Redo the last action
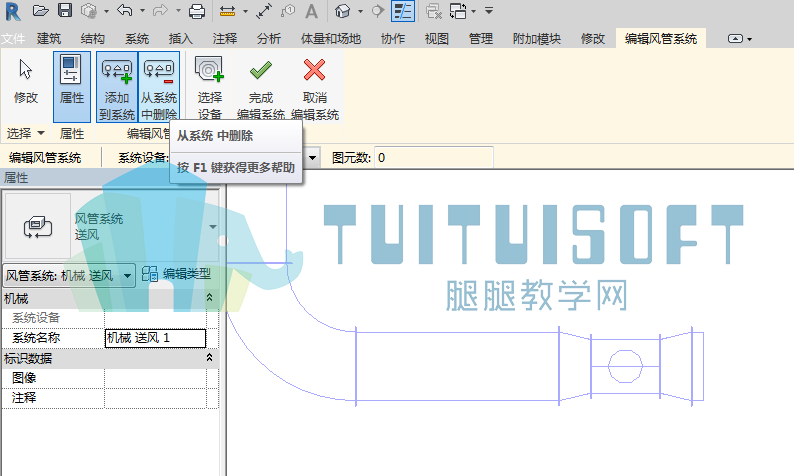Viewport: 794px width, 476px height. (x=160, y=11)
